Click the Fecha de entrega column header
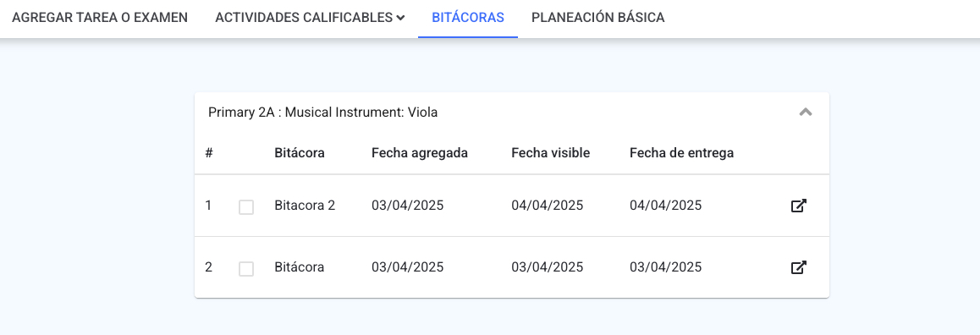This screenshot has width=980, height=335. point(682,153)
